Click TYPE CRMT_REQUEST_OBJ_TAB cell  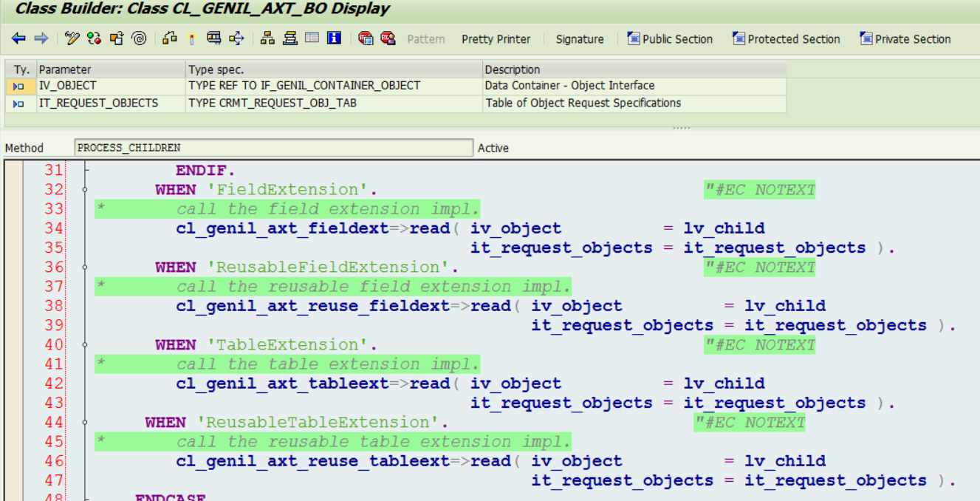334,103
